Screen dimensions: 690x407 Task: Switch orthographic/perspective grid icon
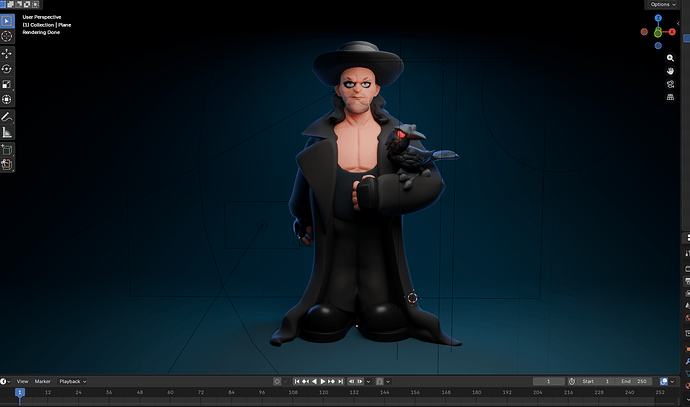coord(670,97)
